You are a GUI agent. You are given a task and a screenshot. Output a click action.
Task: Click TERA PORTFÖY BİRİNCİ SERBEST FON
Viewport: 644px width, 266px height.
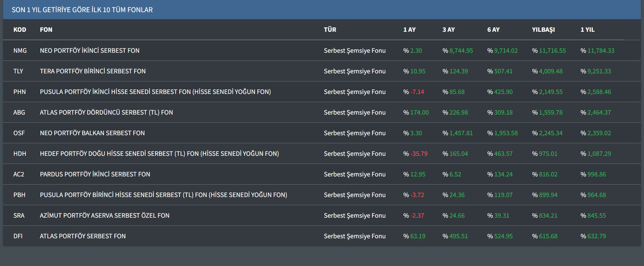click(x=93, y=71)
